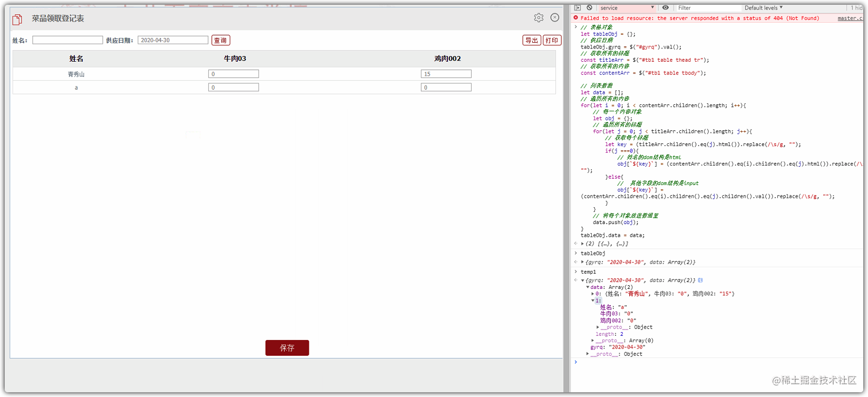The width and height of the screenshot is (868, 397).
Task: Open the 'Default levels' dropdown
Action: (764, 8)
